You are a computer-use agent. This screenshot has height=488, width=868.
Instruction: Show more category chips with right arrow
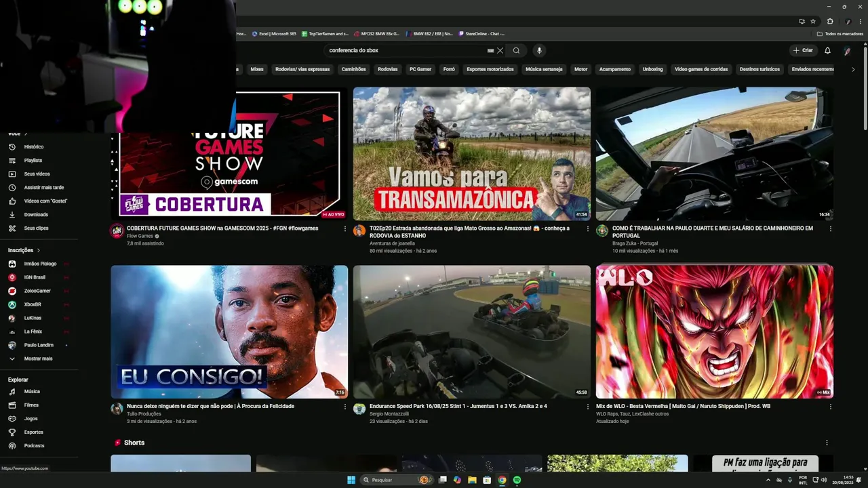[853, 69]
